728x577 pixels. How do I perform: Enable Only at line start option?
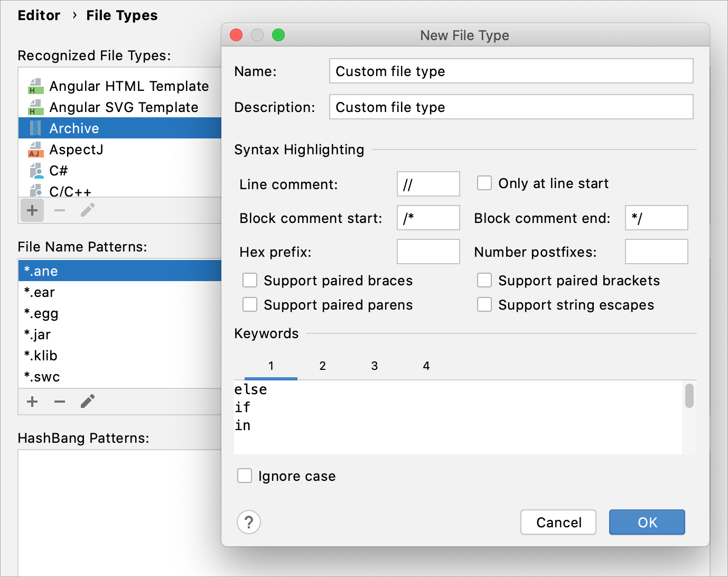coord(484,183)
